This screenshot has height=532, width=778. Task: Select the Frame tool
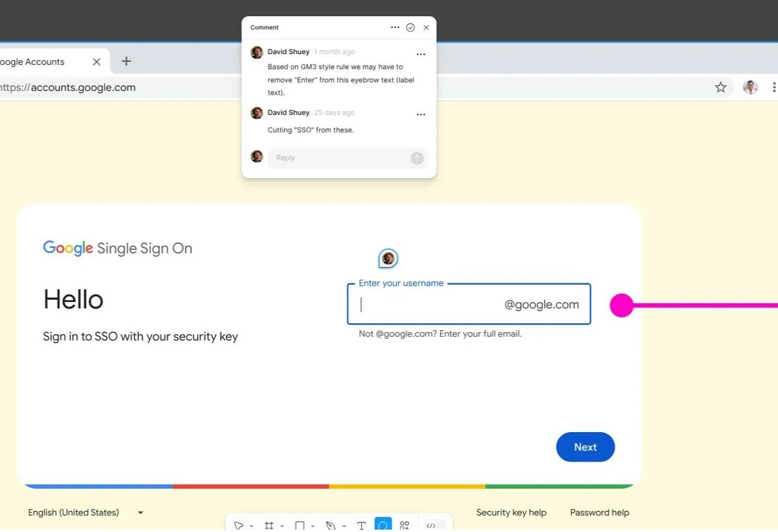[x=269, y=526]
